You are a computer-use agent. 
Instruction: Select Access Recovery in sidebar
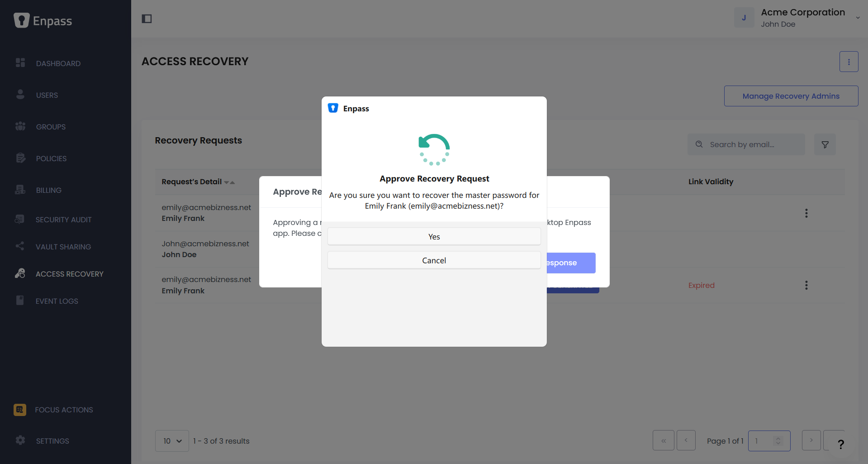click(x=70, y=274)
